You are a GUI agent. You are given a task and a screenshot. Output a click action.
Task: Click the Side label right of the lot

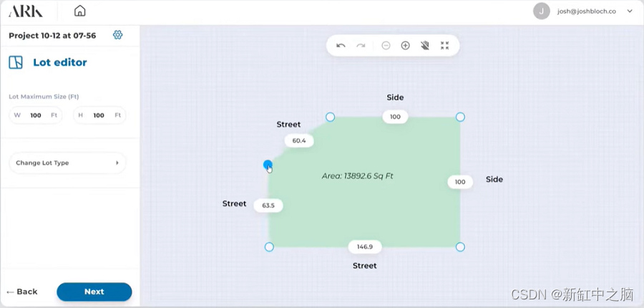coord(494,179)
